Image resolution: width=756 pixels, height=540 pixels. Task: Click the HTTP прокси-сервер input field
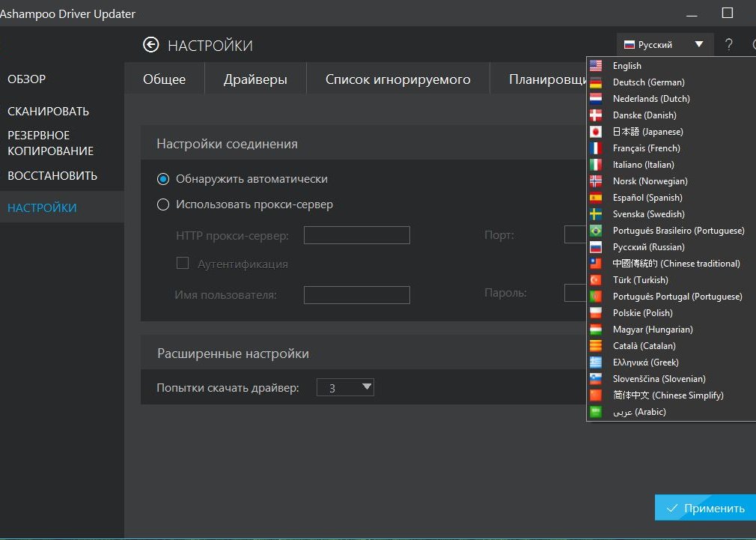tap(357, 235)
